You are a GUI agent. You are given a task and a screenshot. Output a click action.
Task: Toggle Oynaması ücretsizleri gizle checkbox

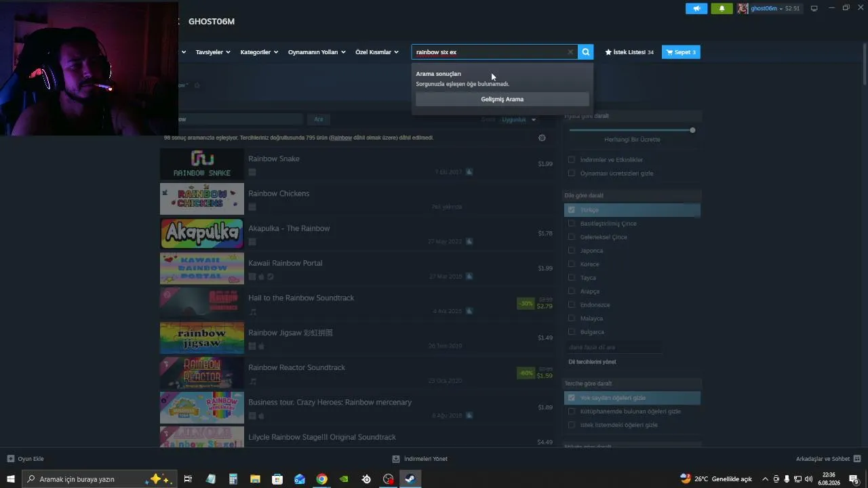tap(572, 174)
